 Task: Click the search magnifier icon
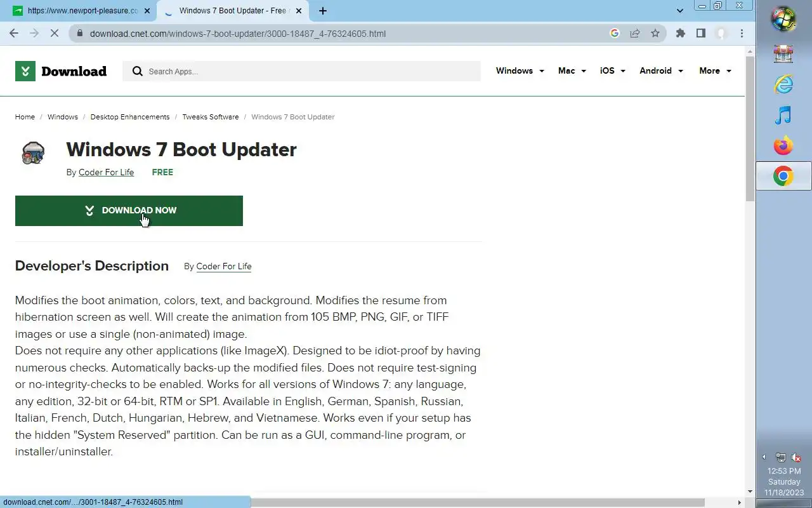[137, 71]
